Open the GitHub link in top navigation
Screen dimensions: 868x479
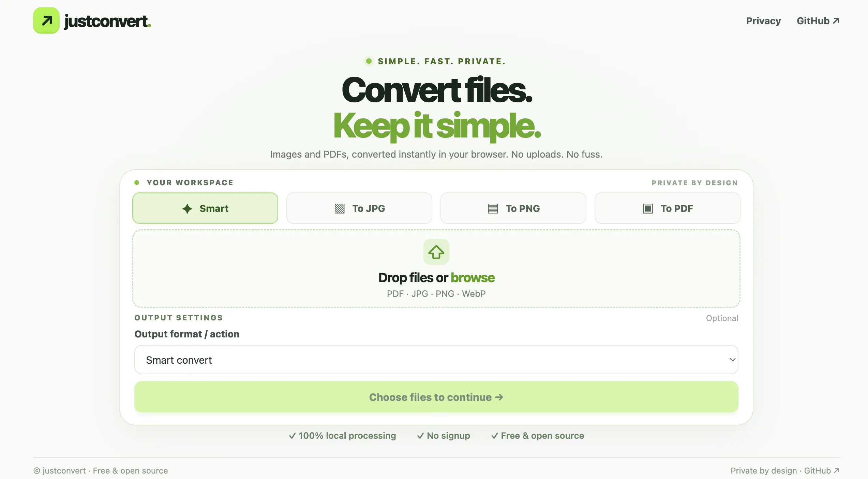pyautogui.click(x=818, y=21)
